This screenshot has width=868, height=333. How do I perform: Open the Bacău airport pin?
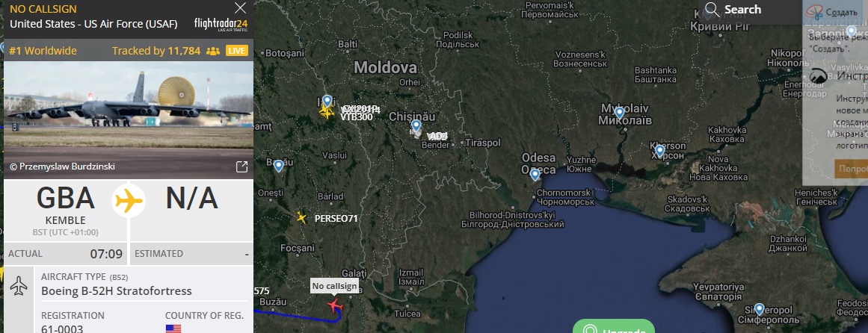tap(278, 166)
